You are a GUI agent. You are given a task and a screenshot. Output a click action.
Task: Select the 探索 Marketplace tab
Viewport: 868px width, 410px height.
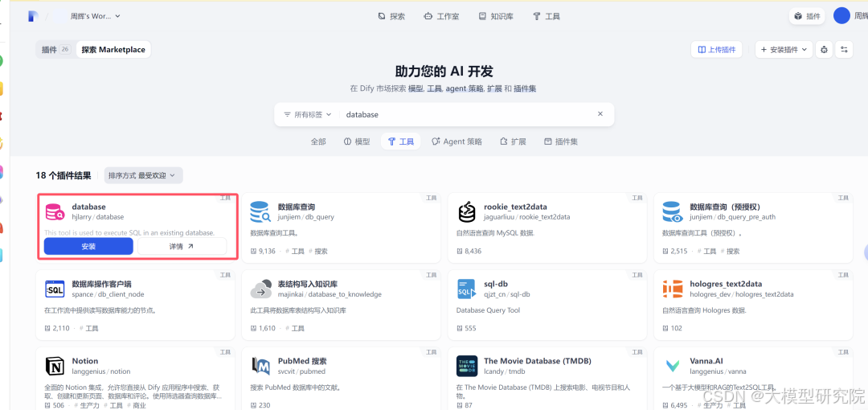point(113,49)
